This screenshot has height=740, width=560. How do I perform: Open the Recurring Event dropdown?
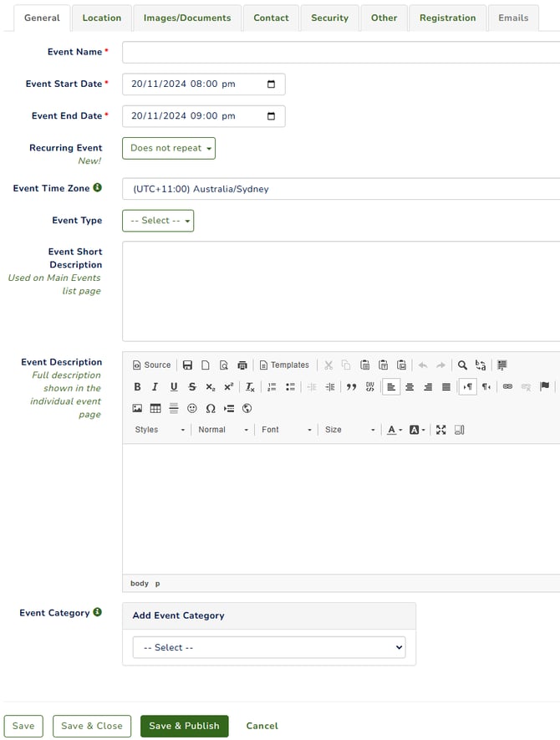169,148
